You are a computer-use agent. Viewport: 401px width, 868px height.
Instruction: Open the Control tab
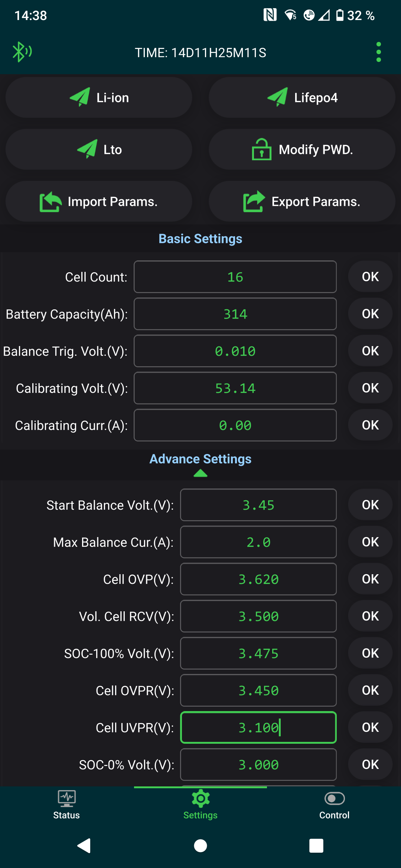pos(334,805)
